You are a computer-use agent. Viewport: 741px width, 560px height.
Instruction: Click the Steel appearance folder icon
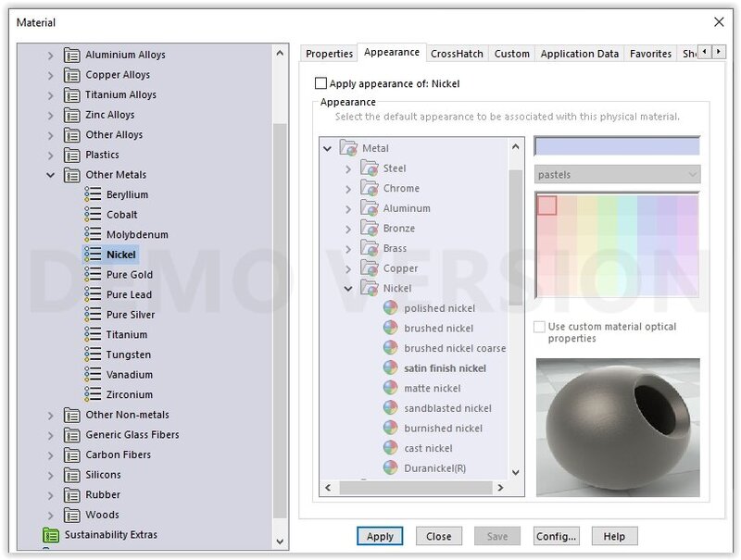click(x=370, y=168)
